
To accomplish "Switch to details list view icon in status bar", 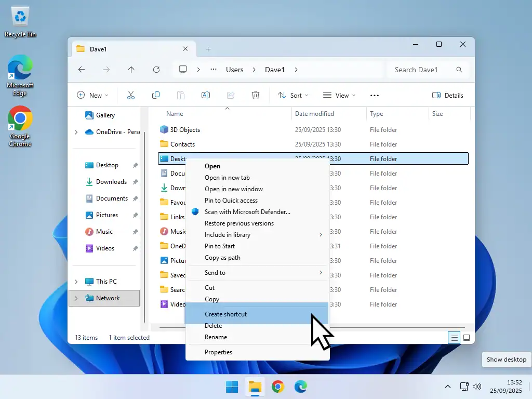I will pyautogui.click(x=454, y=338).
